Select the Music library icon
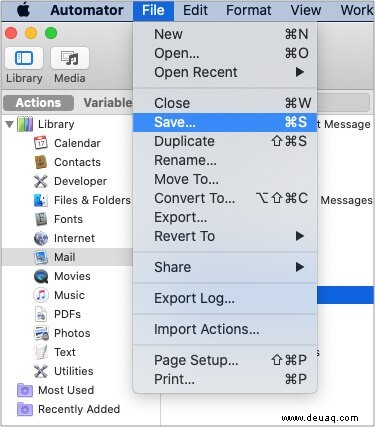 [x=41, y=295]
